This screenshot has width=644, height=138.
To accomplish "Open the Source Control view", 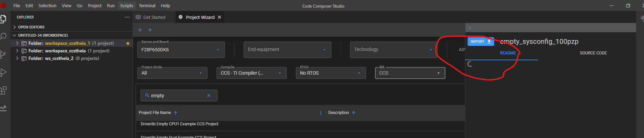I will 3,55.
